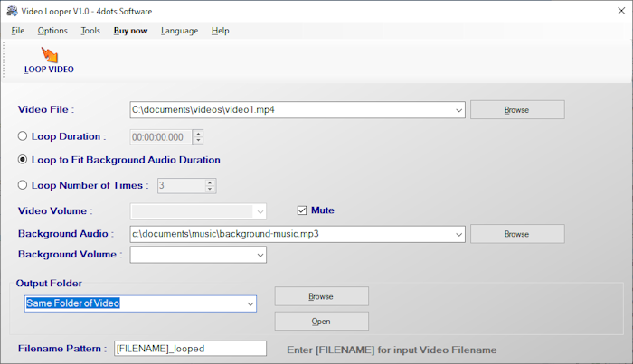Expand the Output Folder dropdown
This screenshot has width=633, height=364.
tap(250, 303)
